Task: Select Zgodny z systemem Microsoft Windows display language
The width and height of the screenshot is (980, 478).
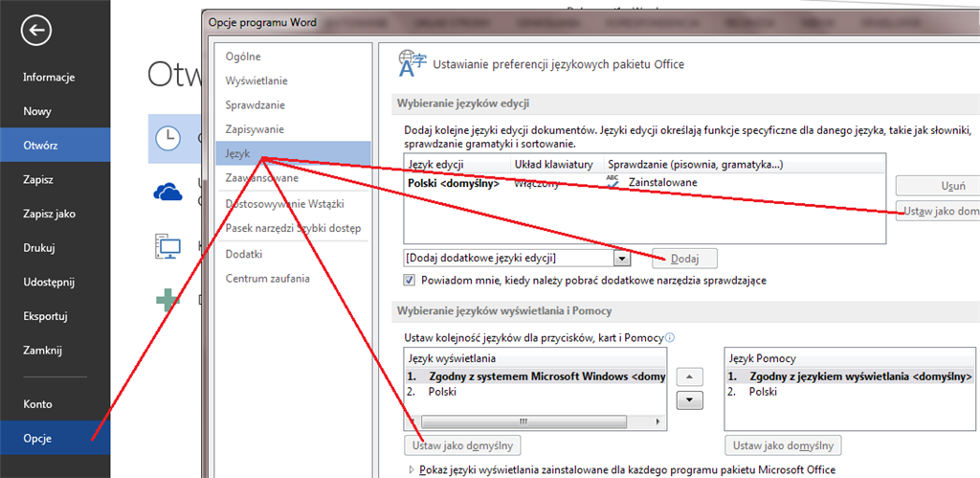Action: [x=536, y=376]
